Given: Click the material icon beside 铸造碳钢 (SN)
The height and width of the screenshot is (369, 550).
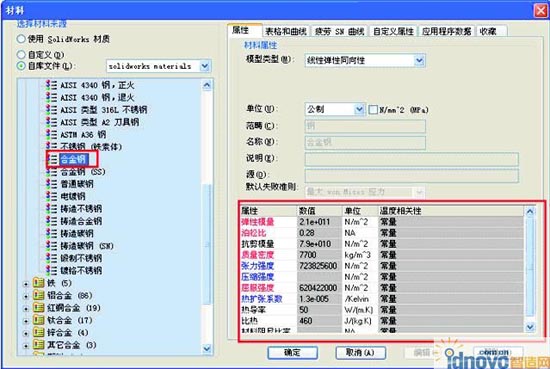Looking at the screenshot, I should (51, 246).
